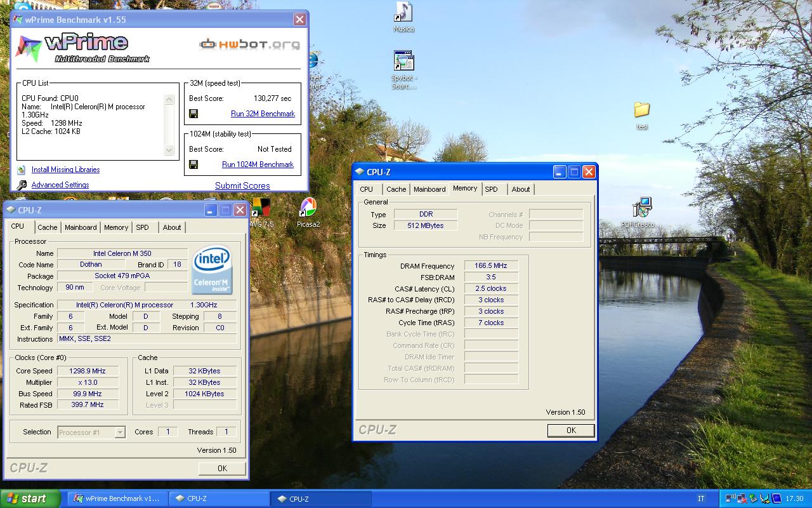Click the FSB:DRAM ratio value 3:5
812x508 pixels.
pyautogui.click(x=491, y=277)
